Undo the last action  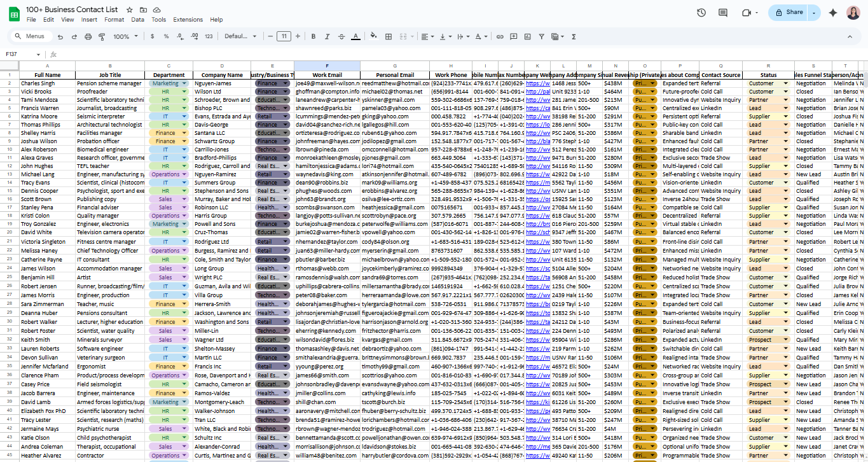(x=60, y=37)
